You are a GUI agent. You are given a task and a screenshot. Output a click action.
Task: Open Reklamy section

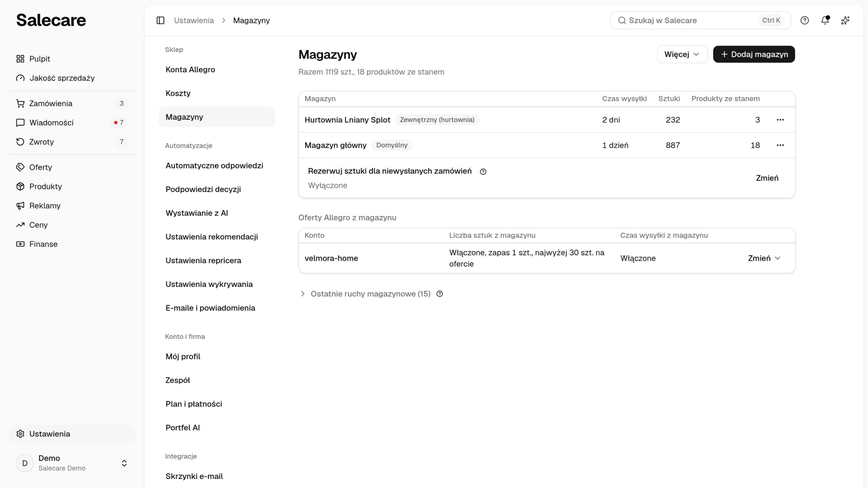point(72,206)
